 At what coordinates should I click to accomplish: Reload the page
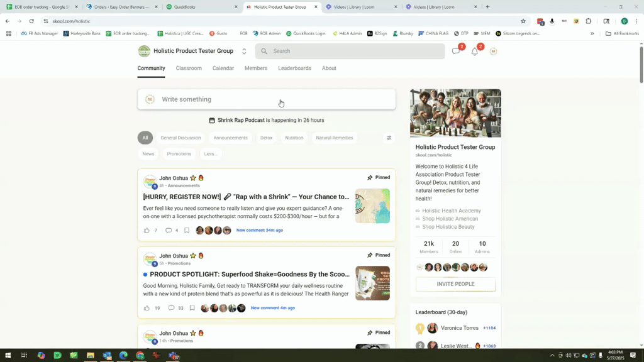point(31,21)
